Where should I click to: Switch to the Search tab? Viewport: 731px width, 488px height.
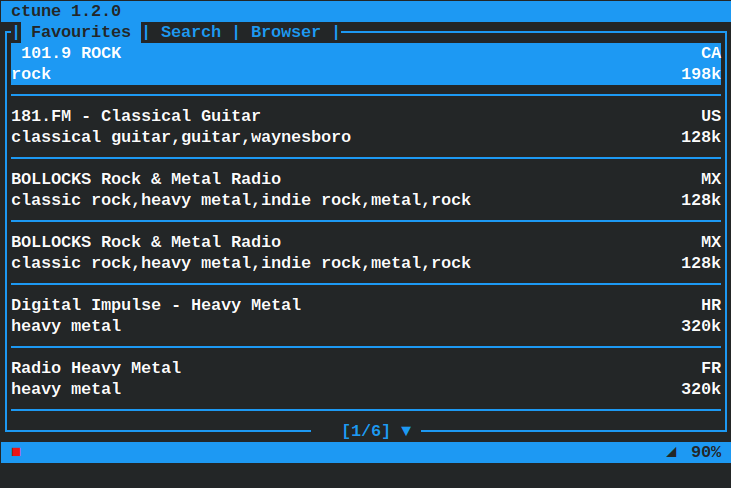pyautogui.click(x=191, y=32)
